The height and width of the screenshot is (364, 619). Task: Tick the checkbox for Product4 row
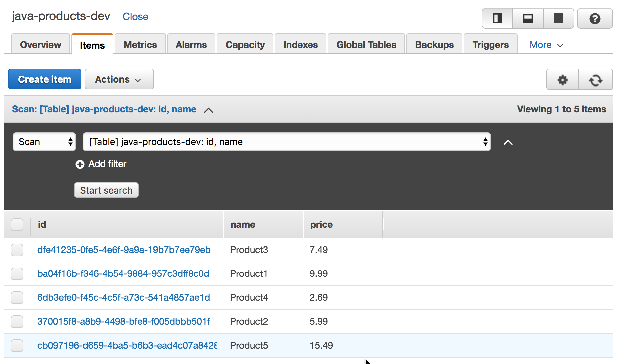[17, 298]
